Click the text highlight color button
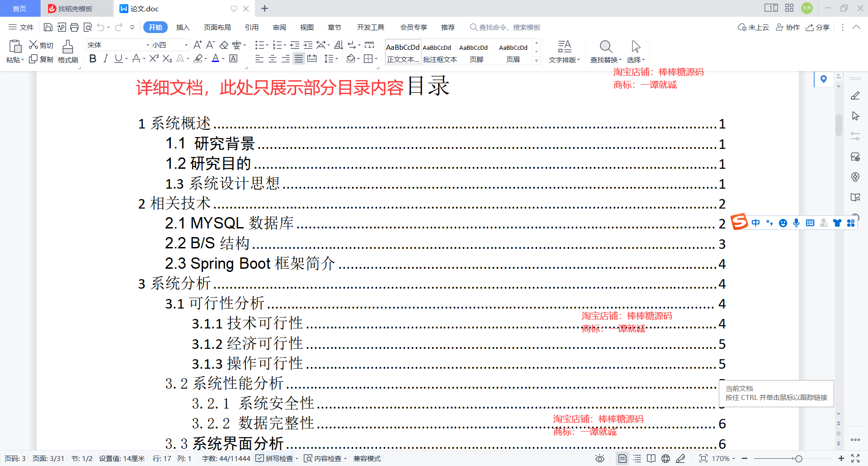 198,58
